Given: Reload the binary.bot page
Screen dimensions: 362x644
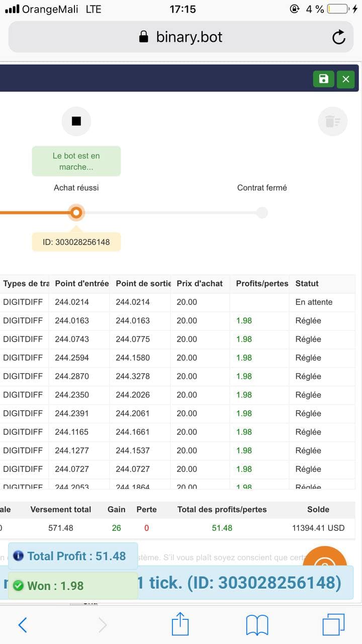Looking at the screenshot, I should pos(339,37).
